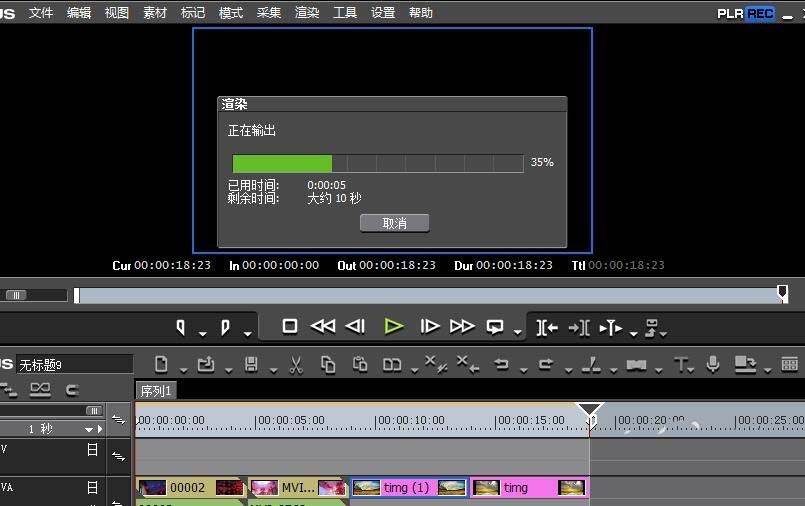Click the cut scissors icon

click(296, 365)
